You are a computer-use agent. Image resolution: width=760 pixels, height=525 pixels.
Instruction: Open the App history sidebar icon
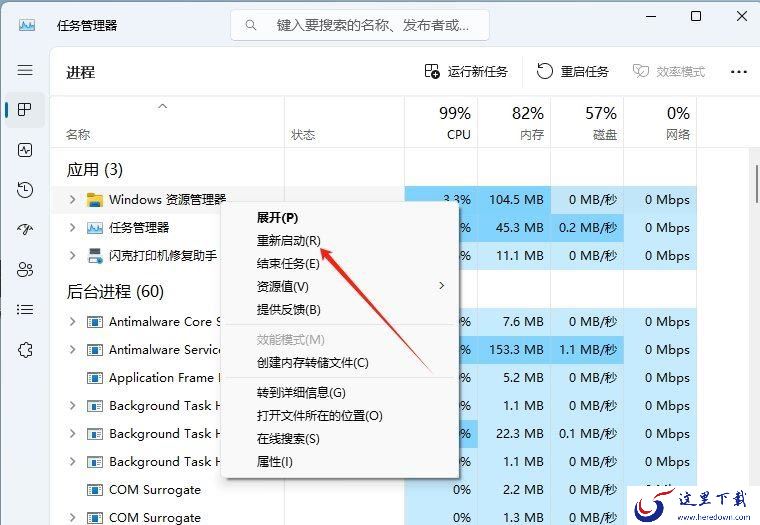[25, 190]
